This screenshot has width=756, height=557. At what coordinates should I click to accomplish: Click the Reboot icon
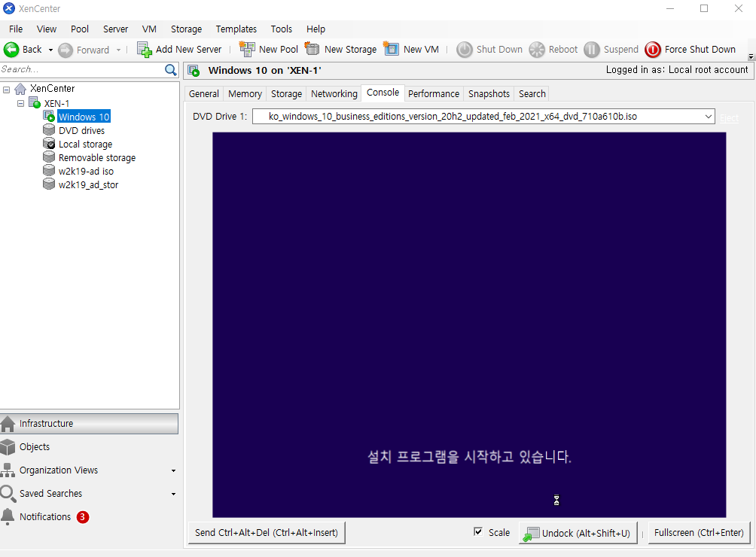click(x=537, y=50)
